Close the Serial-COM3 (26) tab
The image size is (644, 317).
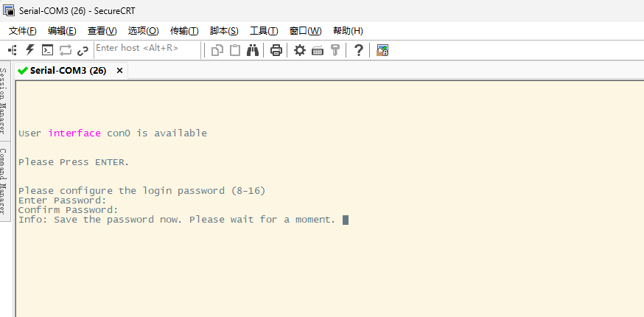(x=119, y=71)
